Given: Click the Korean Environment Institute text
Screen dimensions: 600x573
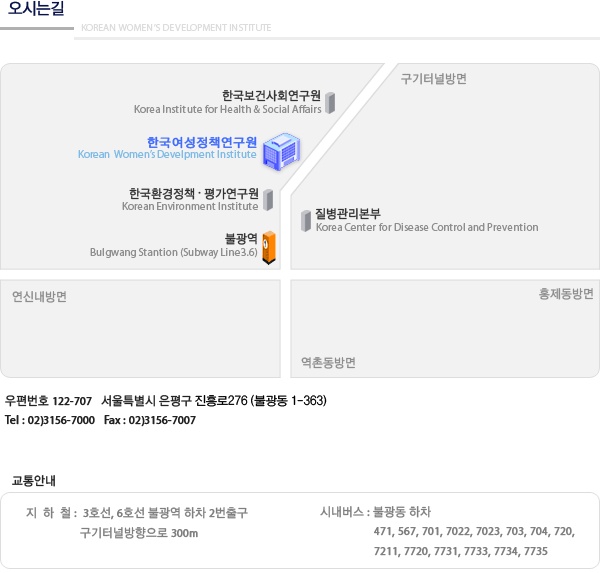Looking at the screenshot, I should click(190, 206).
